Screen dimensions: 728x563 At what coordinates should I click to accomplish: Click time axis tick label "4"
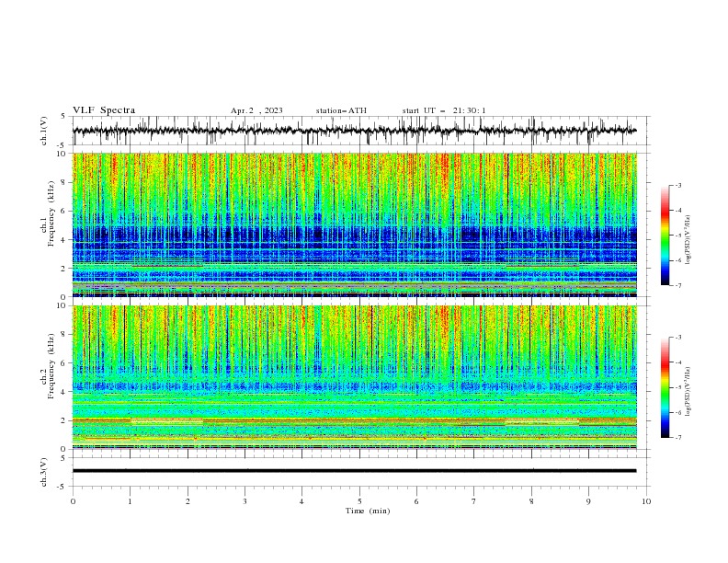301,501
